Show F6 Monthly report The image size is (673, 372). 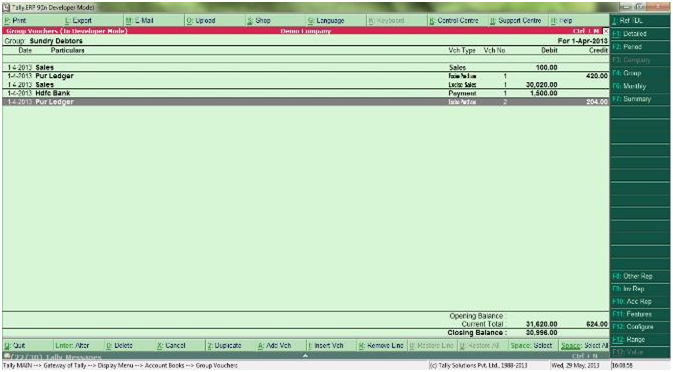pos(640,86)
